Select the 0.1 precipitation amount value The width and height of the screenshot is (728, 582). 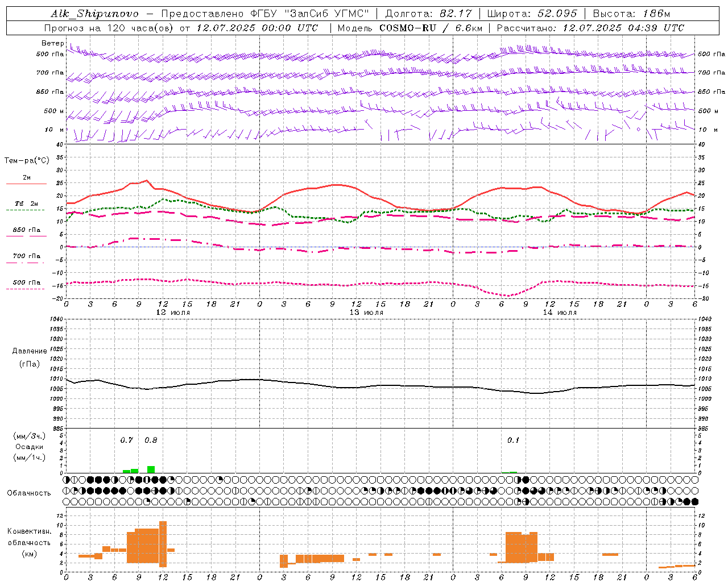click(x=513, y=440)
